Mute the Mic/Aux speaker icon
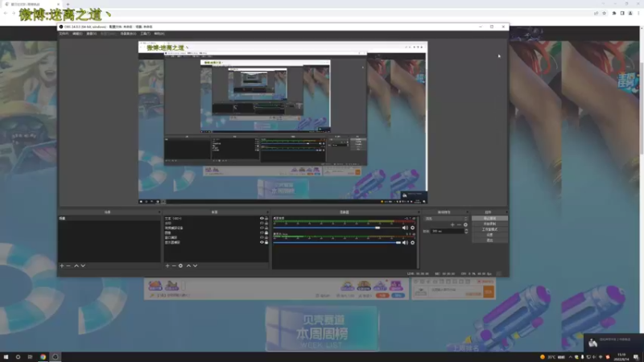This screenshot has height=362, width=644. pyautogui.click(x=406, y=243)
